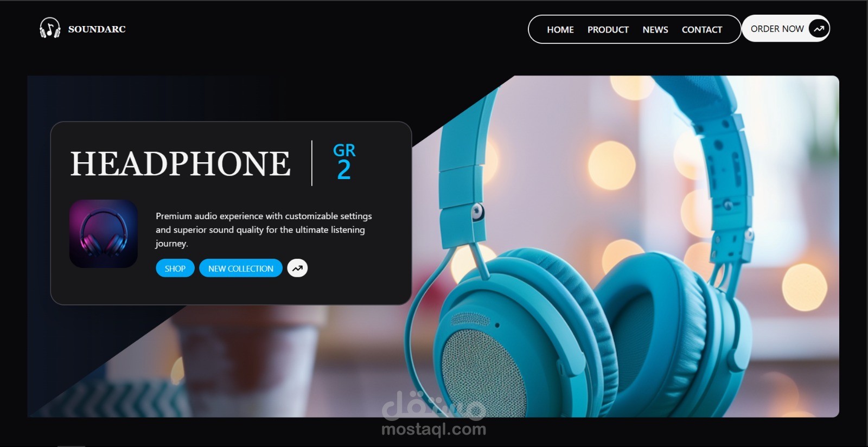Go to the Product page
Viewport: 868px width, 447px height.
(608, 30)
